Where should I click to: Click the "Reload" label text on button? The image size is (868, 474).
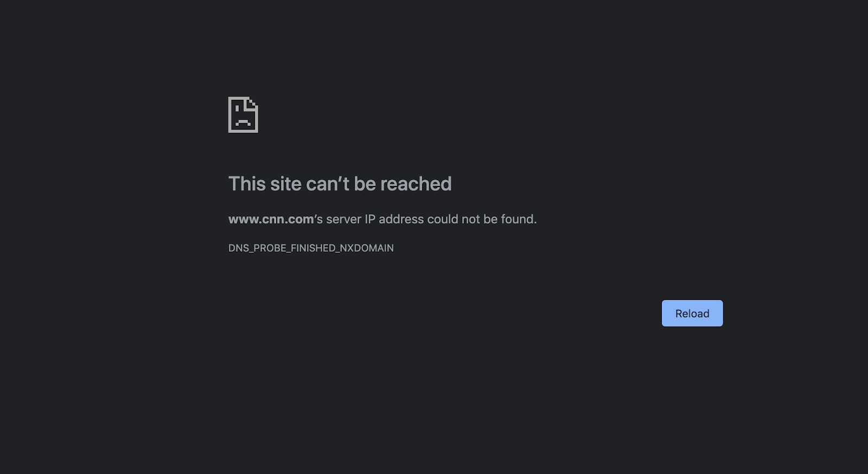[x=692, y=313]
